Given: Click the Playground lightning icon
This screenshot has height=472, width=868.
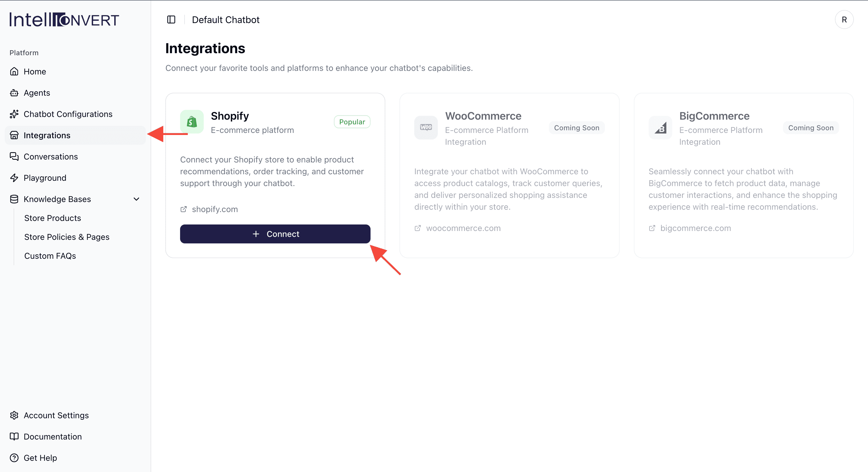Looking at the screenshot, I should (14, 178).
